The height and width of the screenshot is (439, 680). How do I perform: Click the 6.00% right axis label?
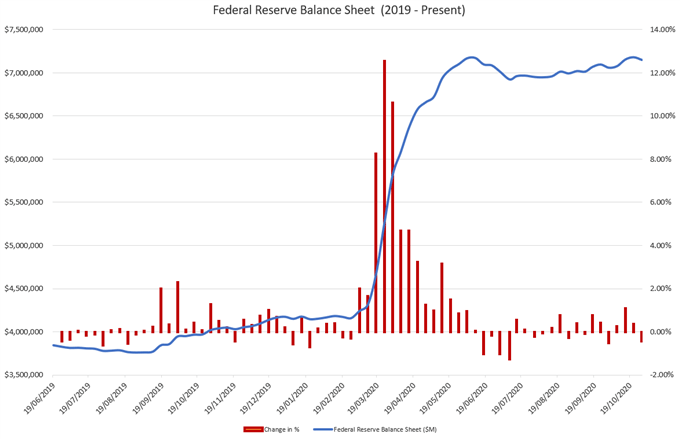(660, 202)
